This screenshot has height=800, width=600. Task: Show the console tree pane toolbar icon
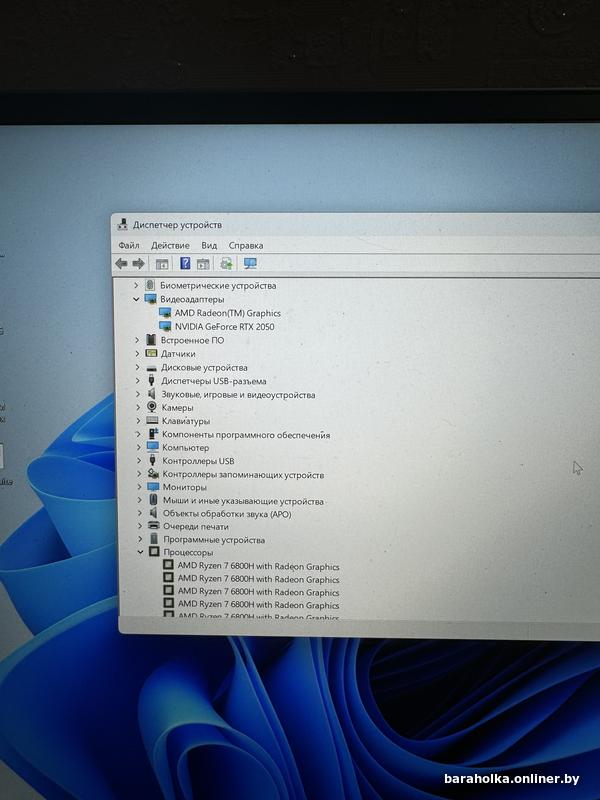(162, 264)
